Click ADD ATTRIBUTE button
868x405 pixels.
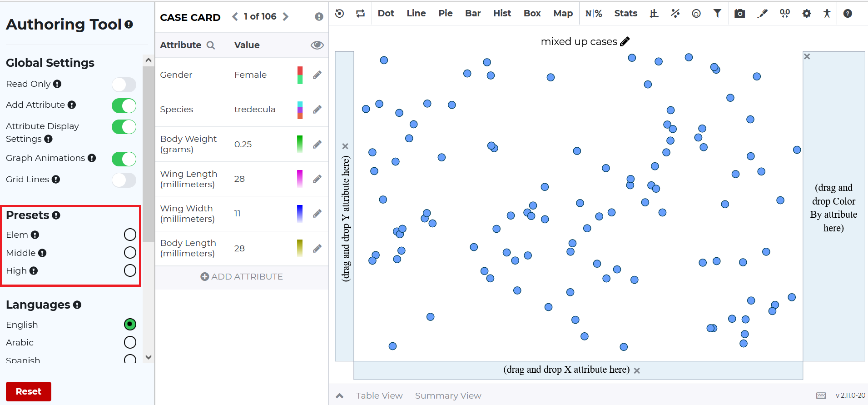[242, 277]
